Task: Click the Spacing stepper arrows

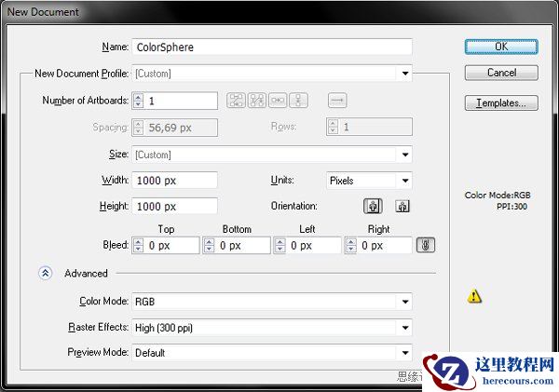Action: pos(138,128)
